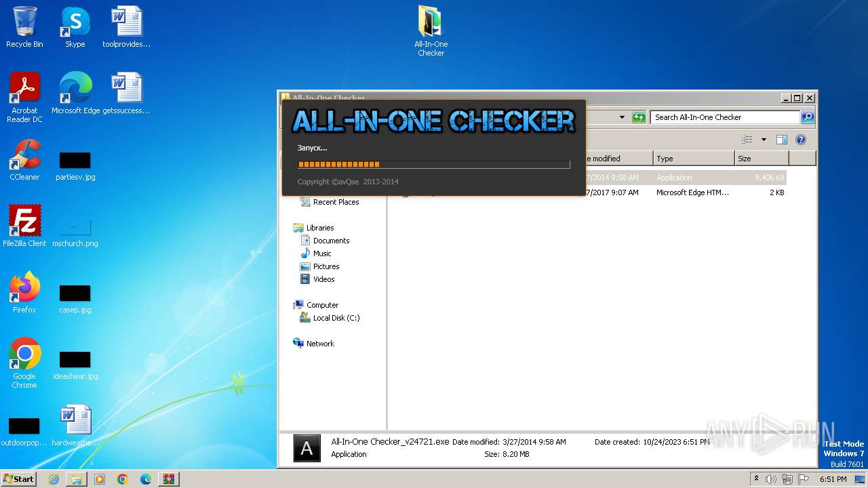Select the toolprovides Word document icon
The width and height of the screenshot is (868, 488).
pyautogui.click(x=126, y=27)
